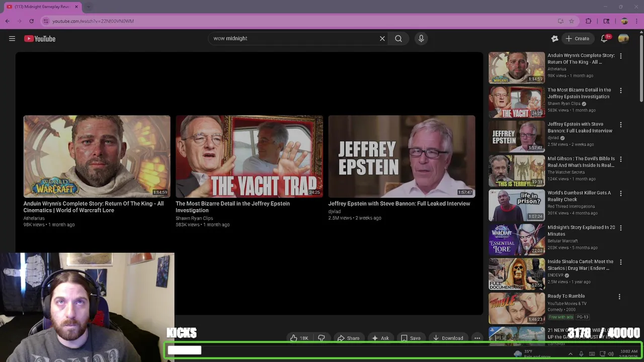Image resolution: width=644 pixels, height=362 pixels.
Task: Open options for World's Dumbest Killer video
Action: coord(620,193)
